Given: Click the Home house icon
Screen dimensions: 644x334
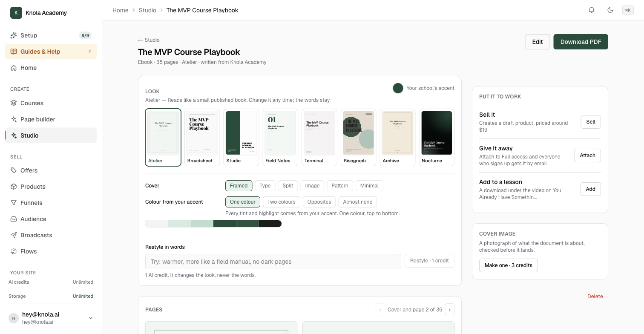Looking at the screenshot, I should [14, 68].
